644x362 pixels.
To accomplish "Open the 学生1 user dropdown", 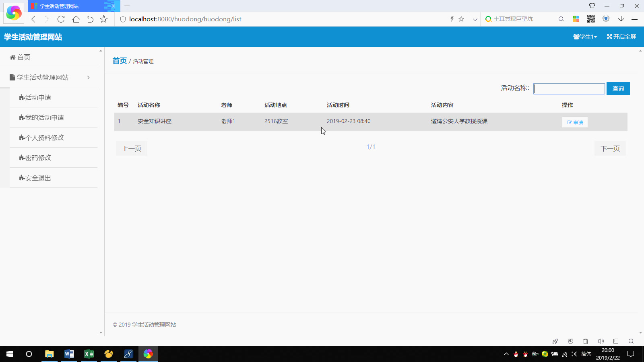I will 585,37.
